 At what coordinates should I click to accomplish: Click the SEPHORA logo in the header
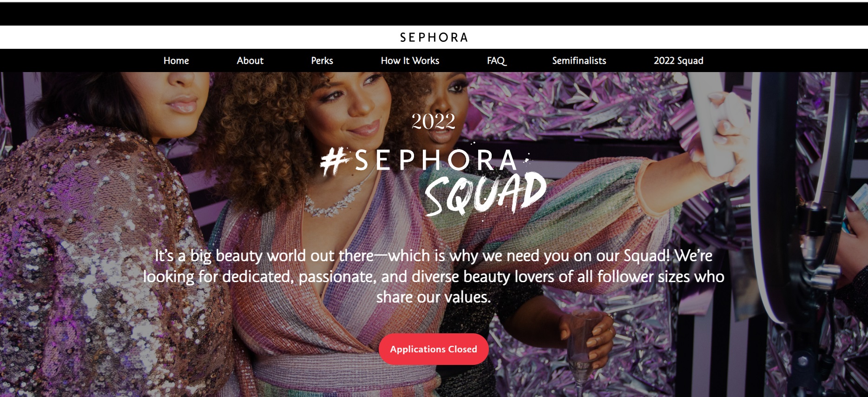[434, 37]
